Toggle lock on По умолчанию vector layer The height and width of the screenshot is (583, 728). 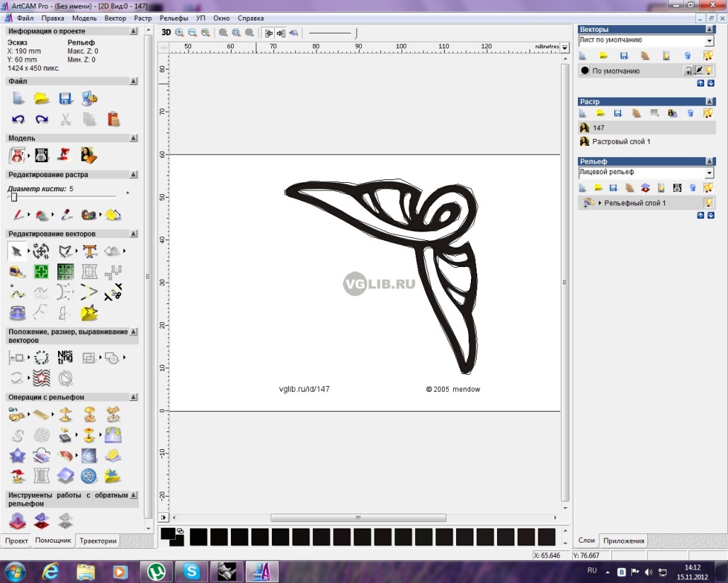[x=688, y=71]
